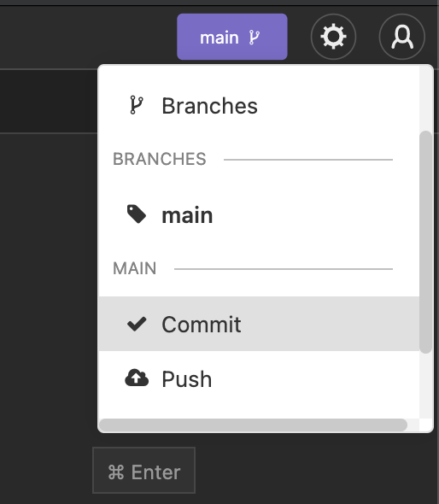Click the divider line next to the MAIN header
Image resolution: width=439 pixels, height=504 pixels.
coord(284,269)
